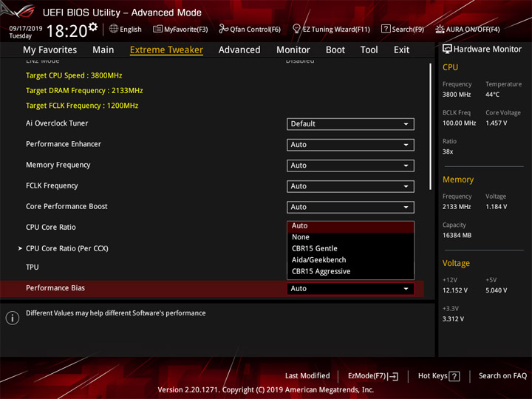The height and width of the screenshot is (399, 532).
Task: Click the Hardware Monitor display icon
Action: click(447, 50)
